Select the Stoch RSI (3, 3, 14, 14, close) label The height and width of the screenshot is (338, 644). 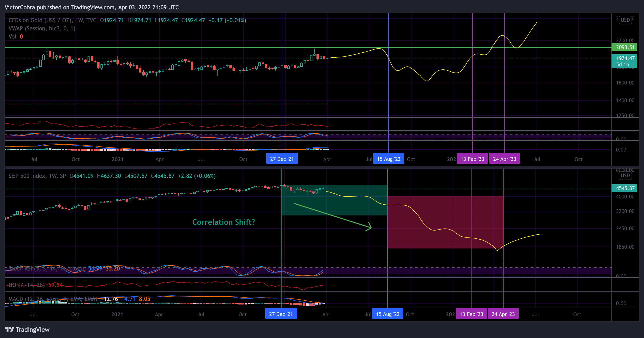pos(47,268)
